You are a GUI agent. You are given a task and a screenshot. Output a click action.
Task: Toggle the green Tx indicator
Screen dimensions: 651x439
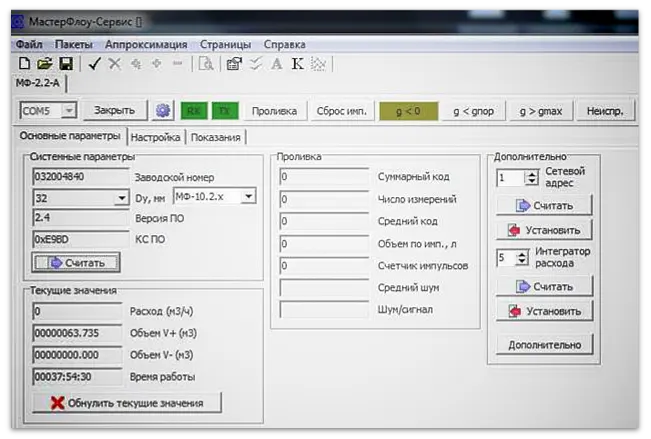tap(225, 110)
